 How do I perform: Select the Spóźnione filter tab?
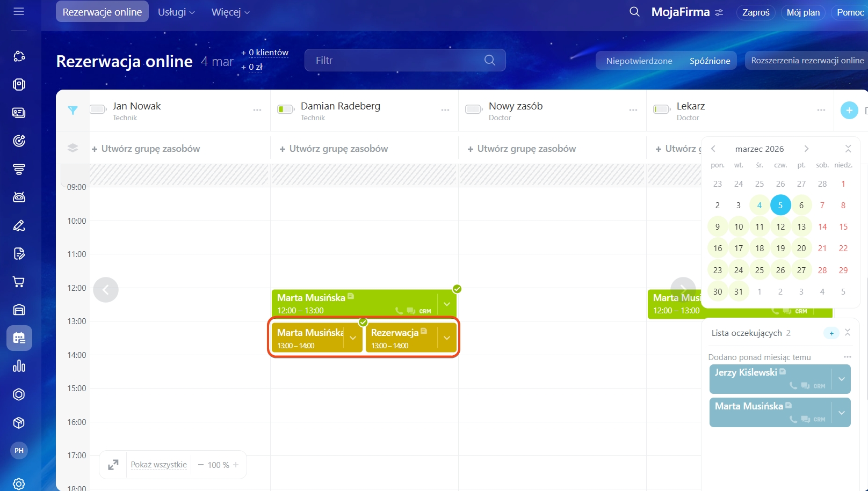point(710,61)
